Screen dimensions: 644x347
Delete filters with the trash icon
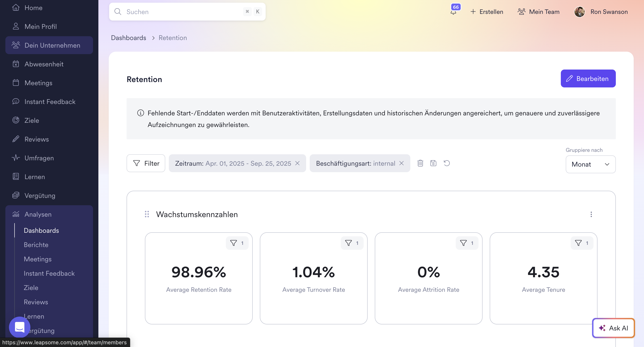point(420,163)
